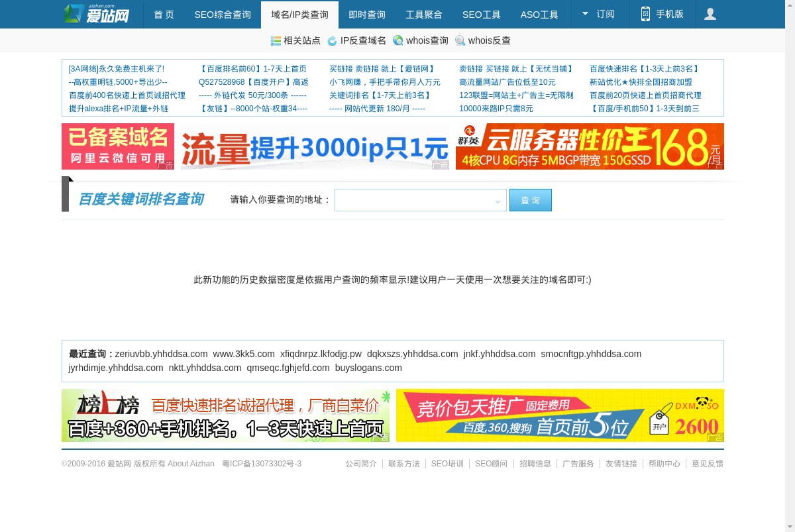Open the 即时查询 menu
Screen dimensions: 795x532
coord(367,15)
